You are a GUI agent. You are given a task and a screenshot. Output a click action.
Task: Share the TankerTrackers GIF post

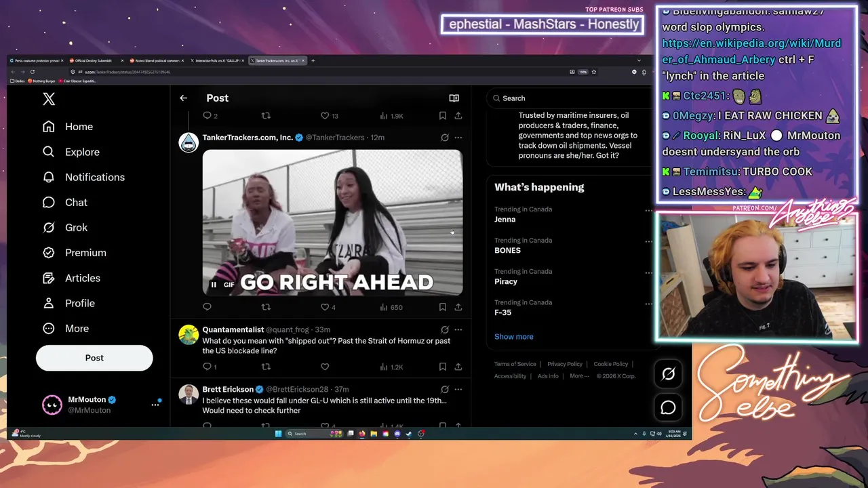(x=458, y=307)
